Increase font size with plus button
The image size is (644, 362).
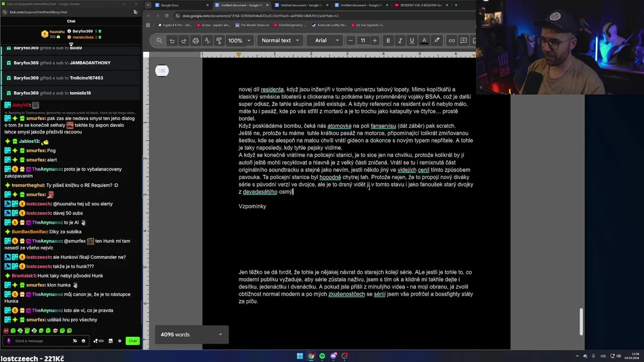[x=374, y=41]
